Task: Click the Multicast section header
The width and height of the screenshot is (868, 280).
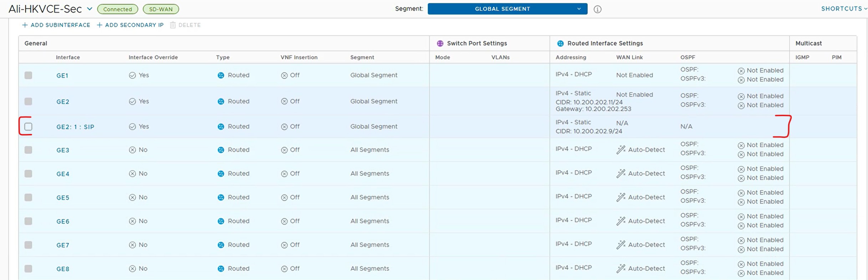Action: tap(808, 43)
